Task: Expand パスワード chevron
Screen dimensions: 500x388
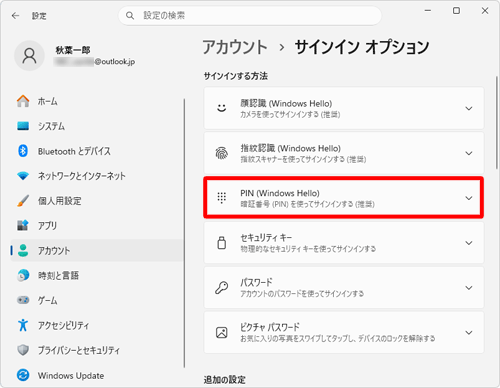Action: click(x=469, y=288)
